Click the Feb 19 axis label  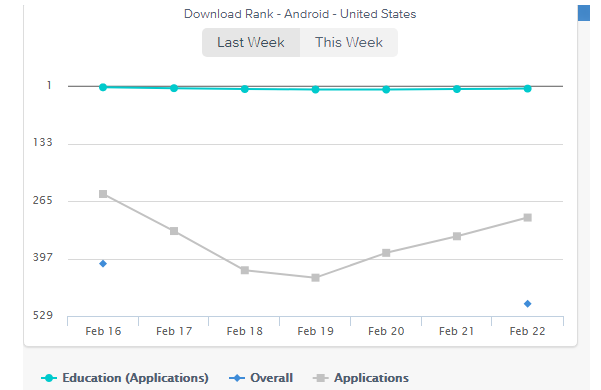point(315,331)
